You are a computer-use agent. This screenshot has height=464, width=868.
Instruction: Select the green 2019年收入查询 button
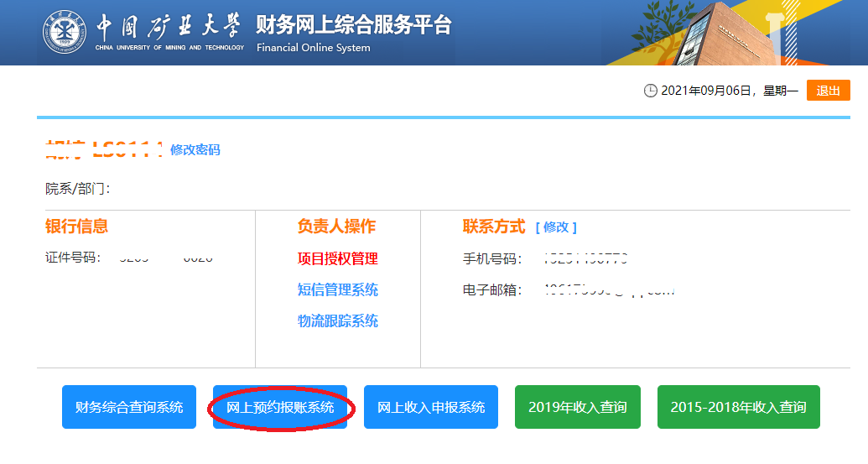point(577,407)
